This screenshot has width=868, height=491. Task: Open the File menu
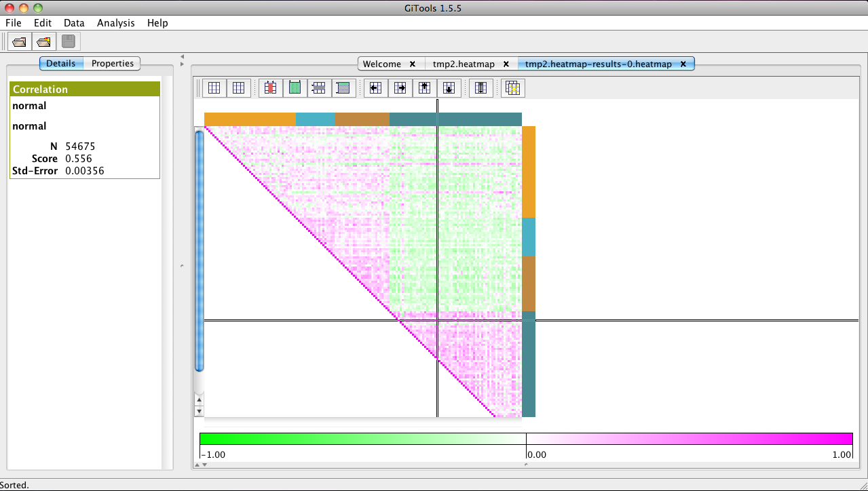pyautogui.click(x=14, y=22)
